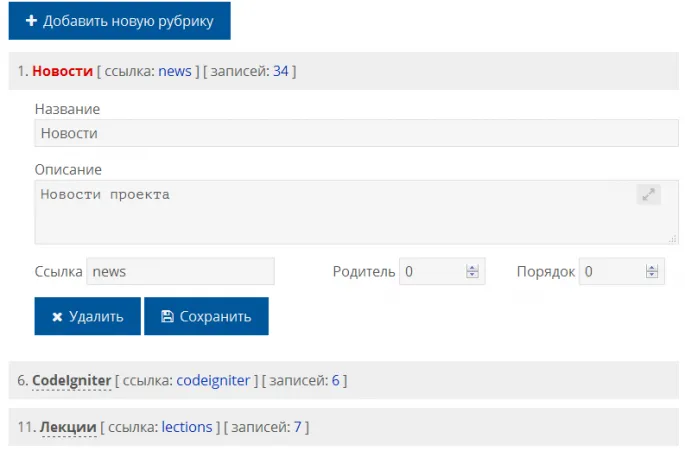Decrease the Порядок value with down arrow
The width and height of the screenshot is (685, 451).
click(x=652, y=275)
